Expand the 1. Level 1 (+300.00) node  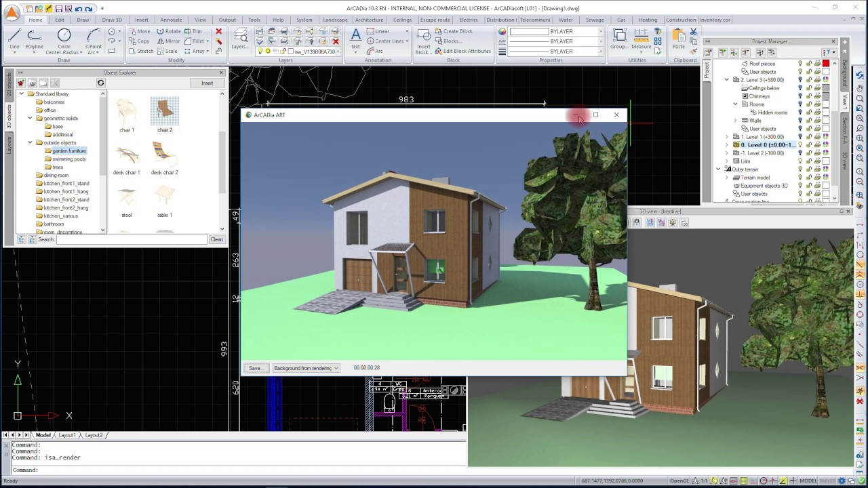coord(727,137)
